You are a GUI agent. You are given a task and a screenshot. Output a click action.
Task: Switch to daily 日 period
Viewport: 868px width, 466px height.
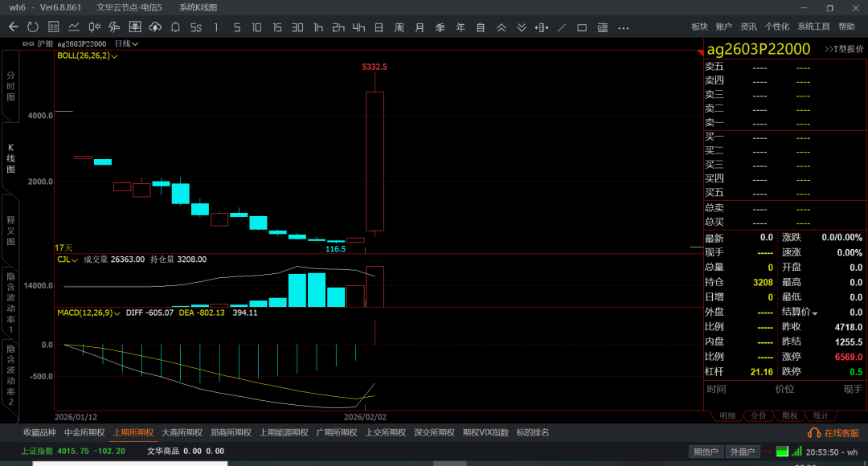pyautogui.click(x=379, y=27)
